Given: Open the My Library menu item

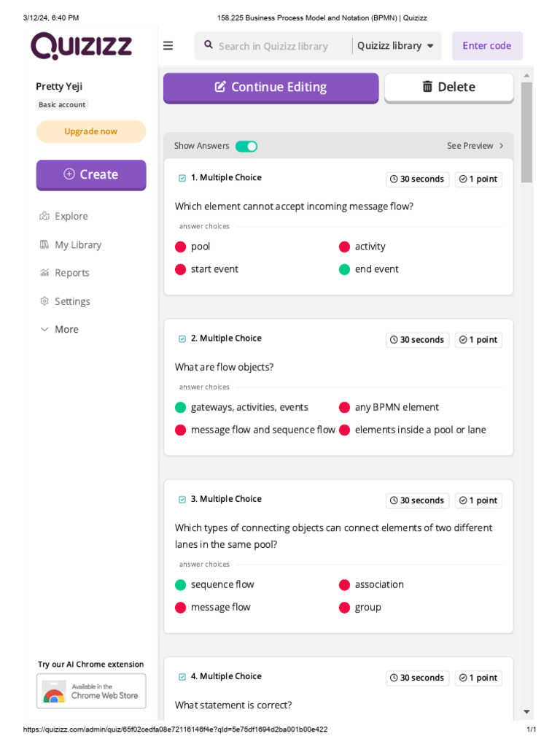Looking at the screenshot, I should pos(77,245).
